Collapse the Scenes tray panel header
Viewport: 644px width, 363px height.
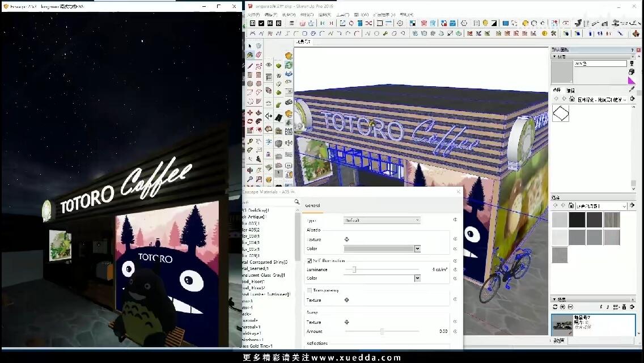tap(594, 299)
